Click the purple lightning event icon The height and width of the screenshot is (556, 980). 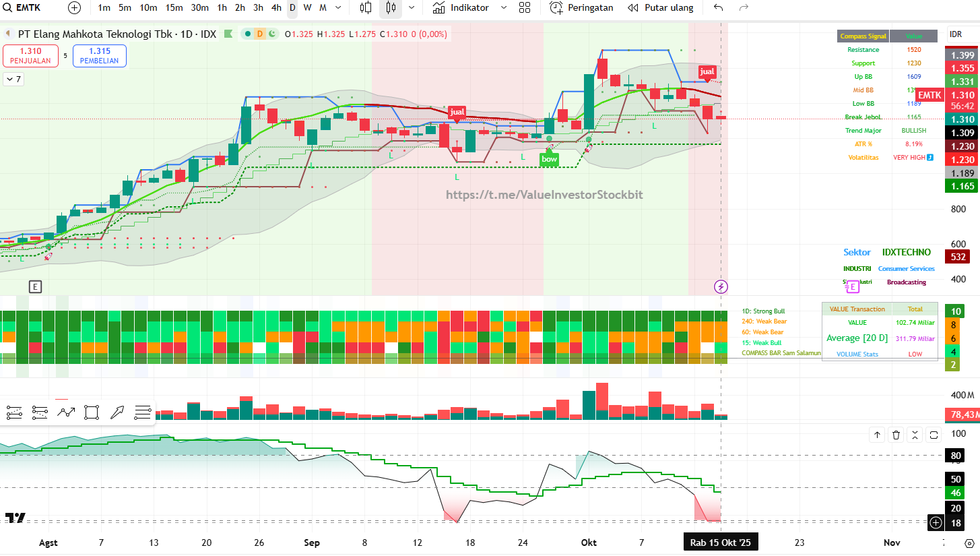(x=721, y=286)
